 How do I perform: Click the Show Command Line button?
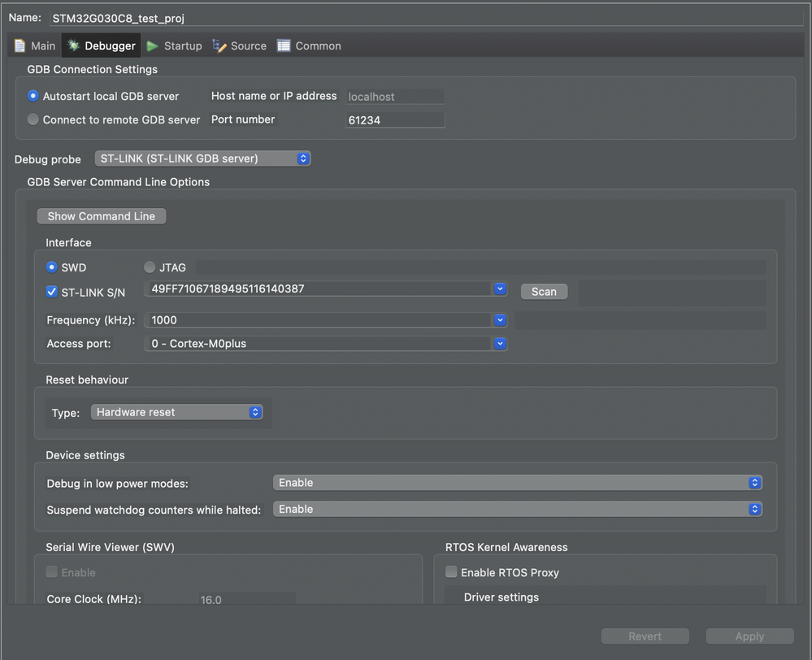pos(102,216)
